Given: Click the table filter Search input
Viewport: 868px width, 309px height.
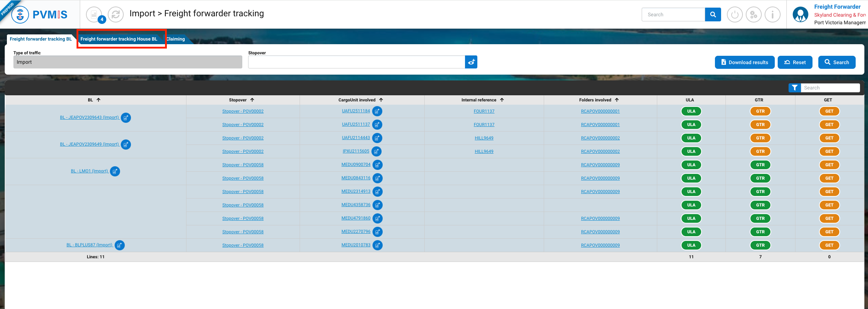Looking at the screenshot, I should click(x=830, y=88).
